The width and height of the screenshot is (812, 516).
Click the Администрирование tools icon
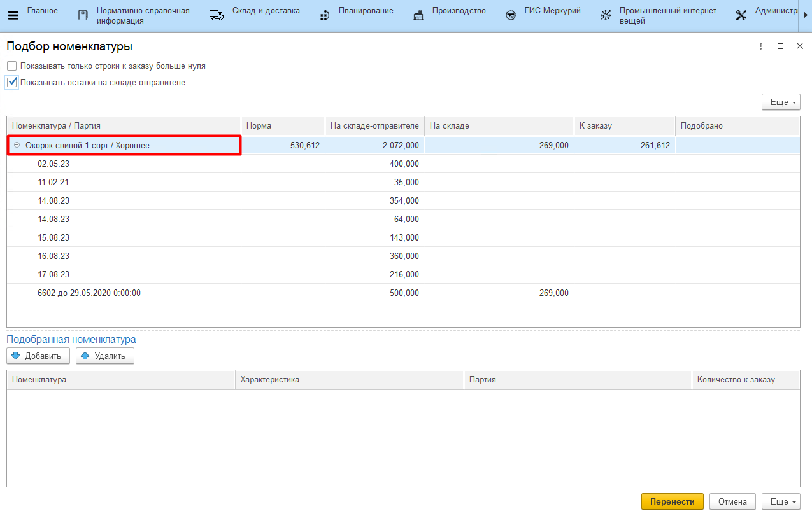click(x=741, y=16)
